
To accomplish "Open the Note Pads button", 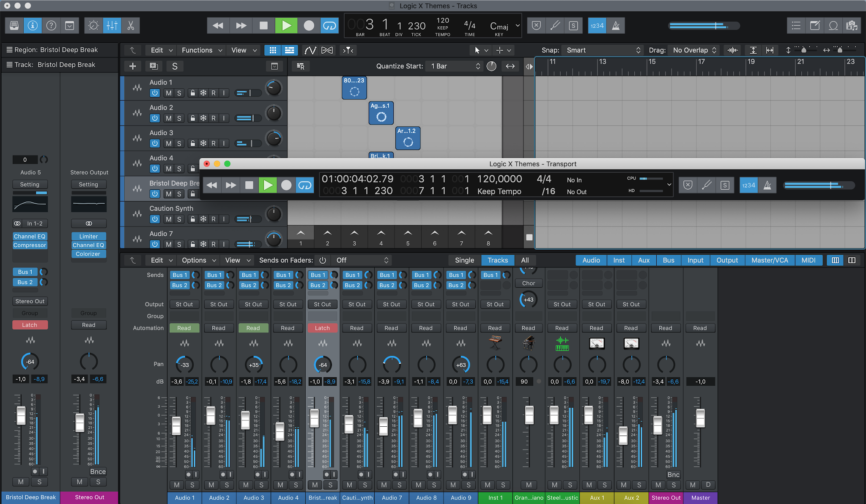I will coord(815,26).
